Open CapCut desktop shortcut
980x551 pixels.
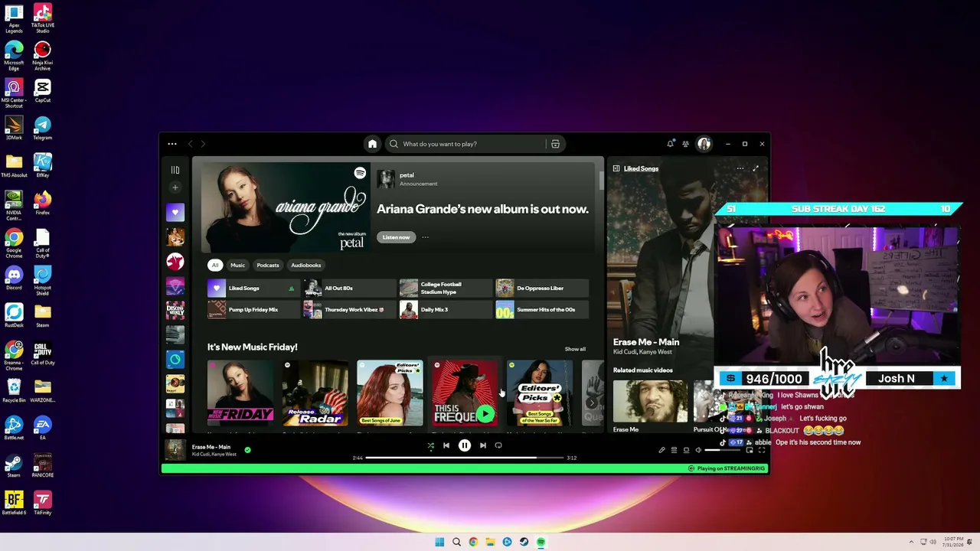tap(42, 90)
